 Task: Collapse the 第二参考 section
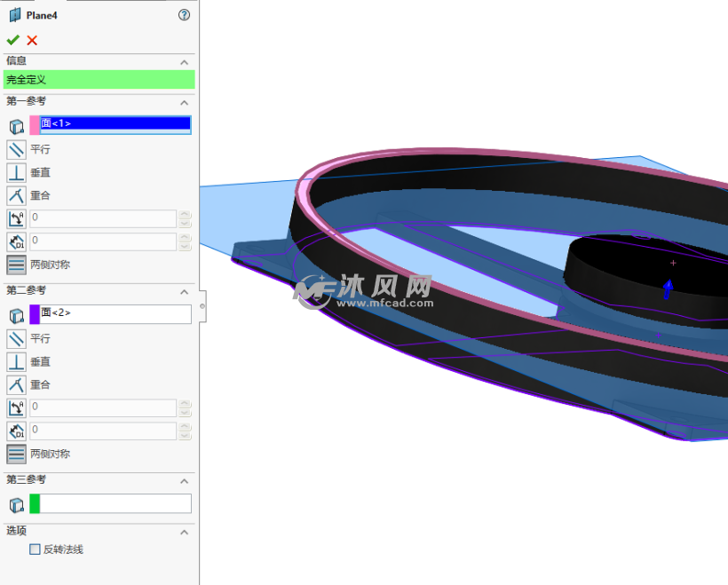coord(185,292)
